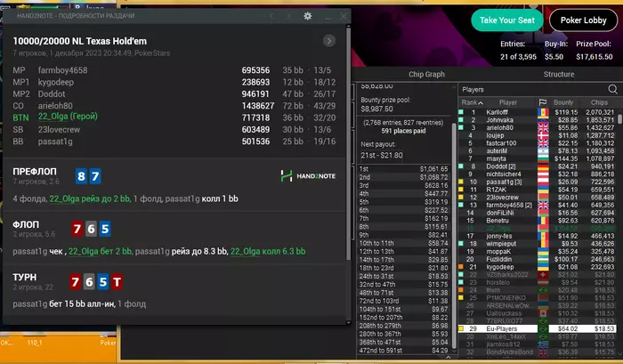The width and height of the screenshot is (623, 364).
Task: Switch to the Structure tab
Action: coord(559,74)
